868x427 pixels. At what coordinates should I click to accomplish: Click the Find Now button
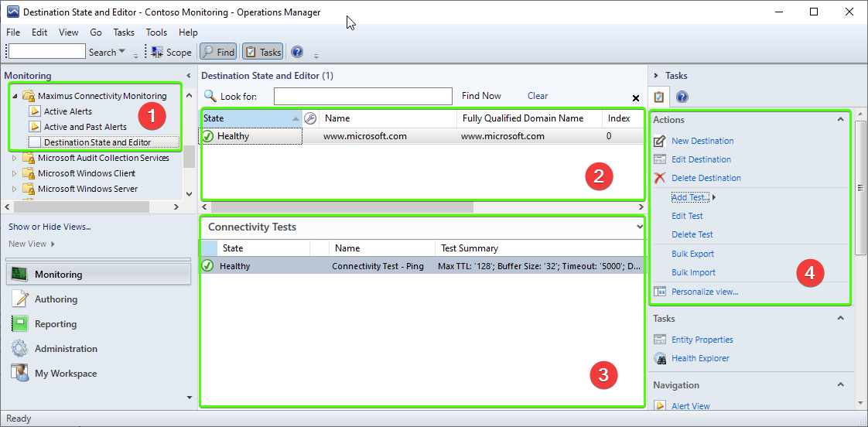point(481,96)
